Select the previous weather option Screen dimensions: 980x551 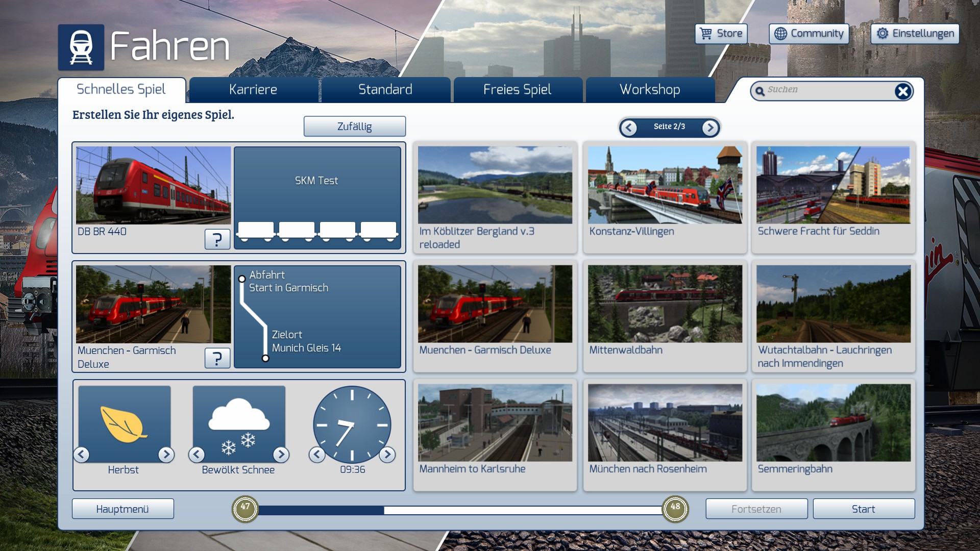click(x=197, y=454)
